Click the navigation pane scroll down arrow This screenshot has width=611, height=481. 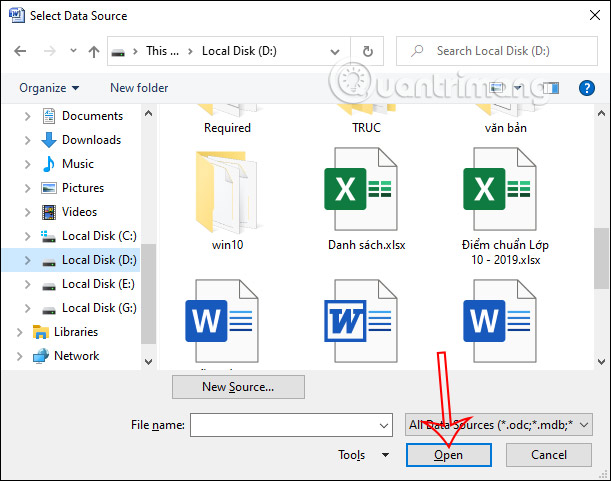click(x=148, y=362)
